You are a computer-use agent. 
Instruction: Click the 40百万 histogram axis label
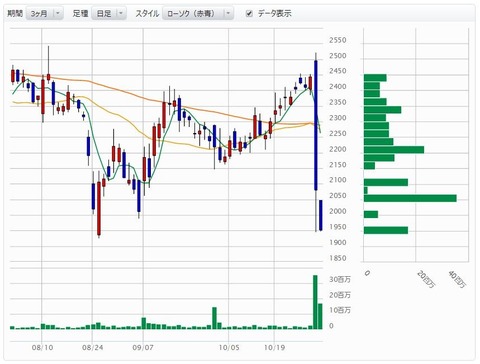457,279
